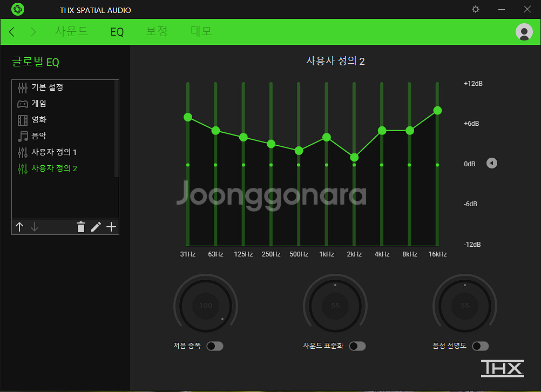Reset EQ with the arrow beside 0dB
The image size is (541, 392).
pyautogui.click(x=492, y=163)
